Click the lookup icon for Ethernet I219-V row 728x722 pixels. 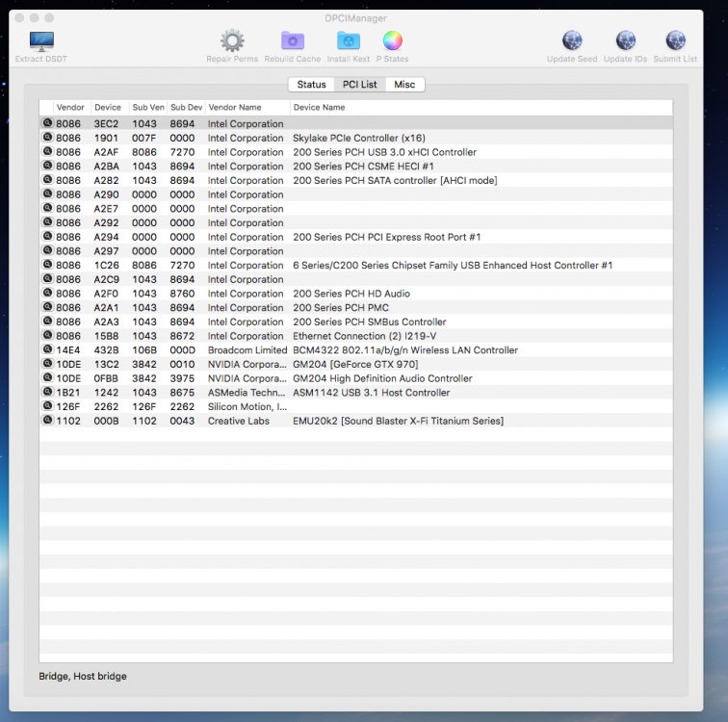point(47,335)
